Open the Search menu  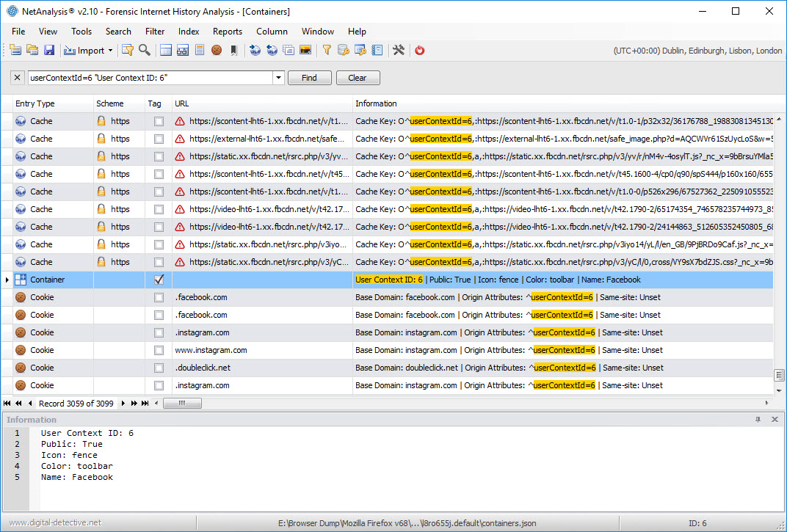118,31
